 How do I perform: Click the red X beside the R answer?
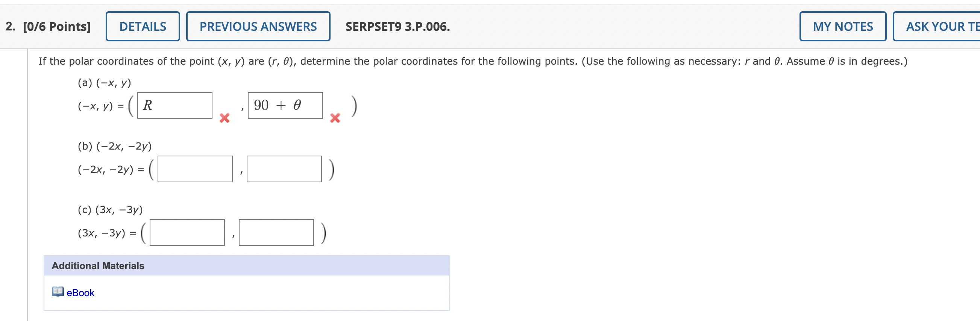point(225,118)
